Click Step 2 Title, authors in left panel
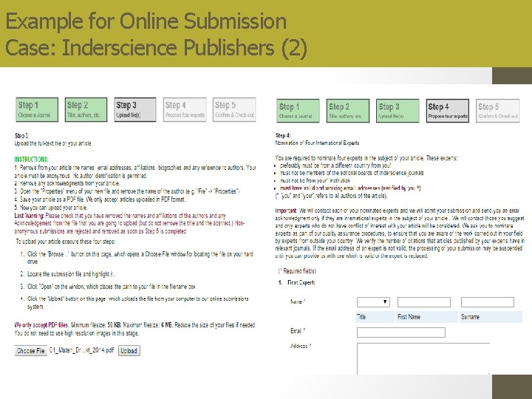 pyautogui.click(x=86, y=109)
